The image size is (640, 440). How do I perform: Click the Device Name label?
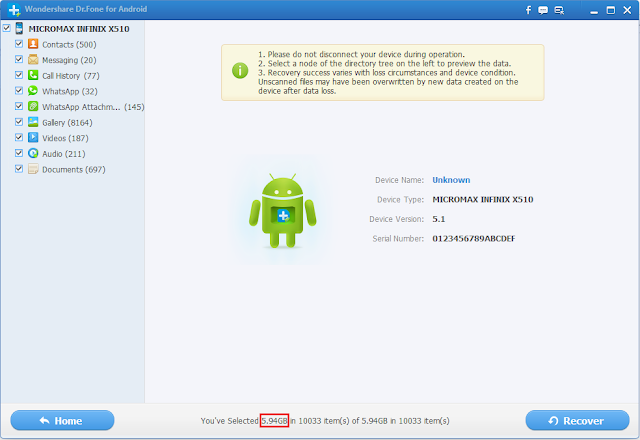(x=400, y=180)
